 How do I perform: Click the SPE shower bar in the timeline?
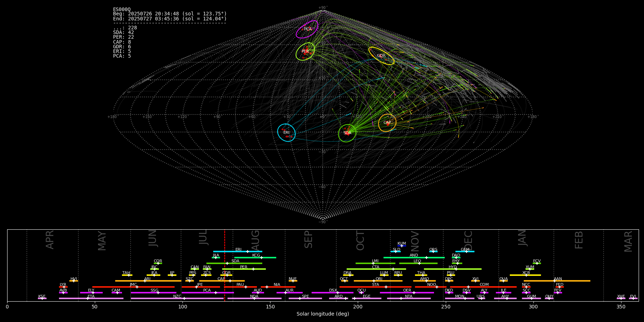pyautogui.click(x=305, y=298)
